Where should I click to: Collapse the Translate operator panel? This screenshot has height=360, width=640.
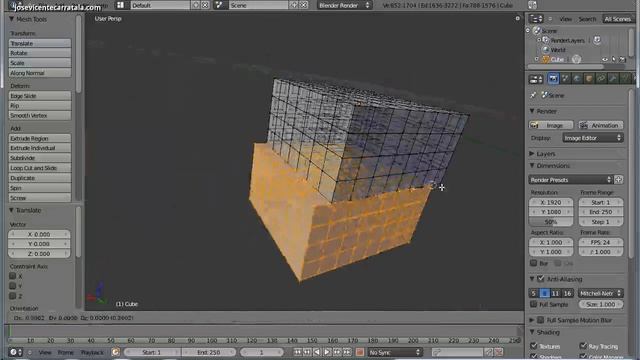tap(11, 210)
